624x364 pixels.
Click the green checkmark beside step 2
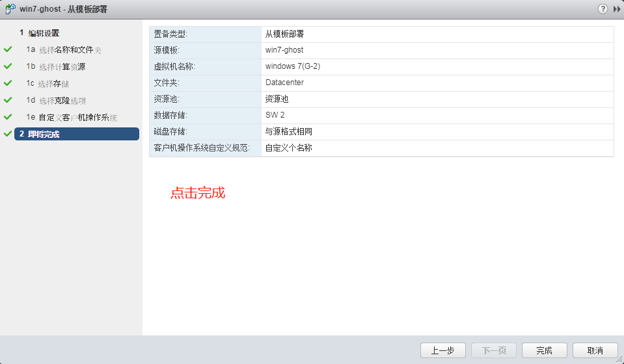[8, 134]
